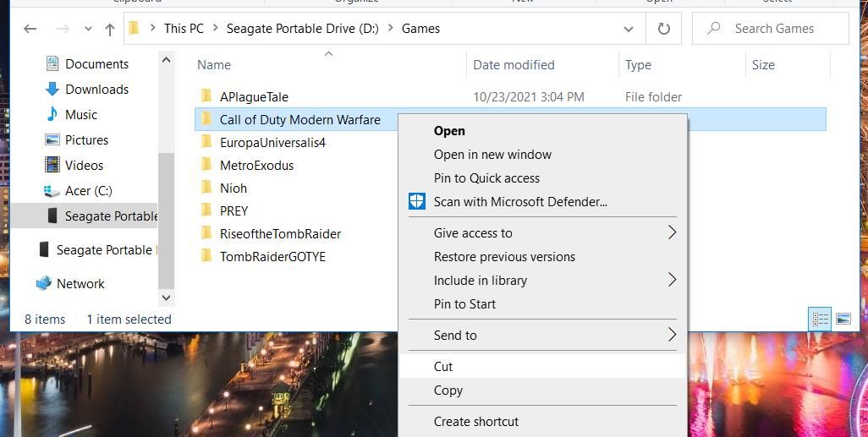Sort by Date modified column
This screenshot has height=437, width=868.
tap(514, 65)
